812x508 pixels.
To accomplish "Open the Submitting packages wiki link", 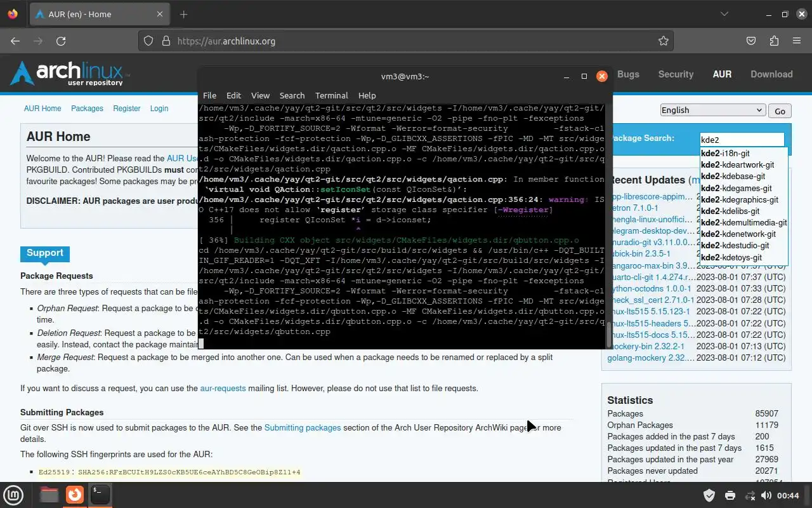I will pyautogui.click(x=303, y=427).
